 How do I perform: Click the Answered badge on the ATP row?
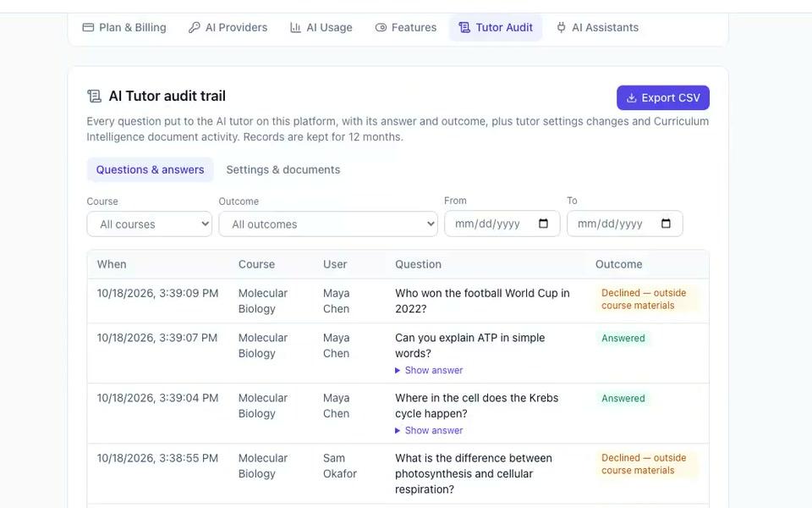(623, 339)
